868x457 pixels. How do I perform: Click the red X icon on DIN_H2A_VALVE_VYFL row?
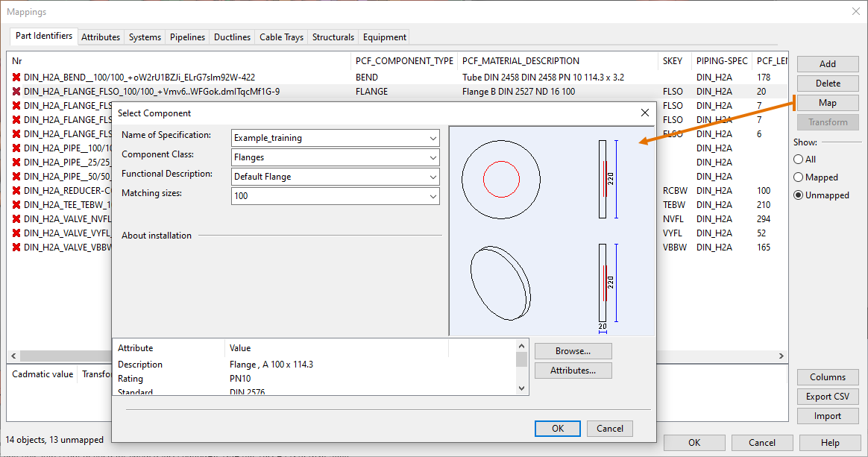(16, 233)
